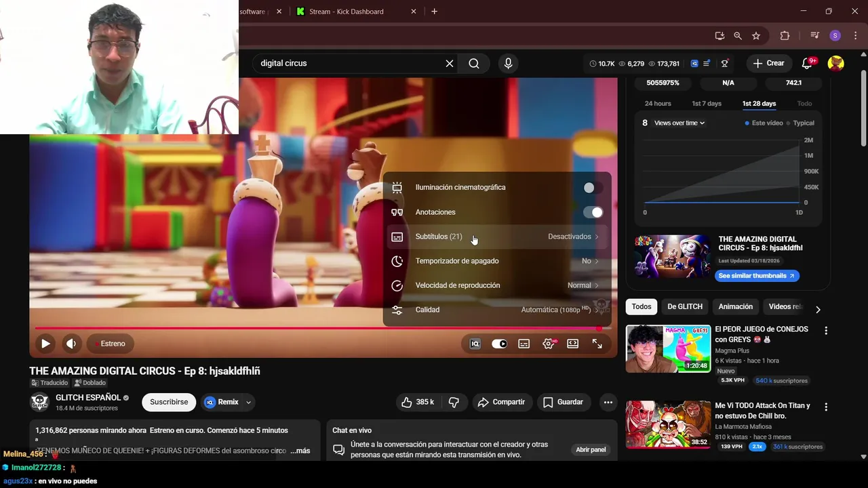Screen dimensions: 868x488
Task: Subscribe with the Suscribirse button
Action: point(169,402)
